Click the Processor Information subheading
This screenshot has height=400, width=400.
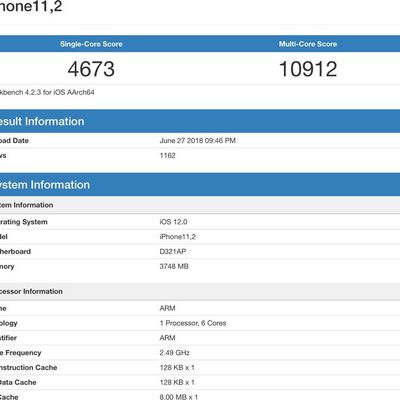click(31, 291)
